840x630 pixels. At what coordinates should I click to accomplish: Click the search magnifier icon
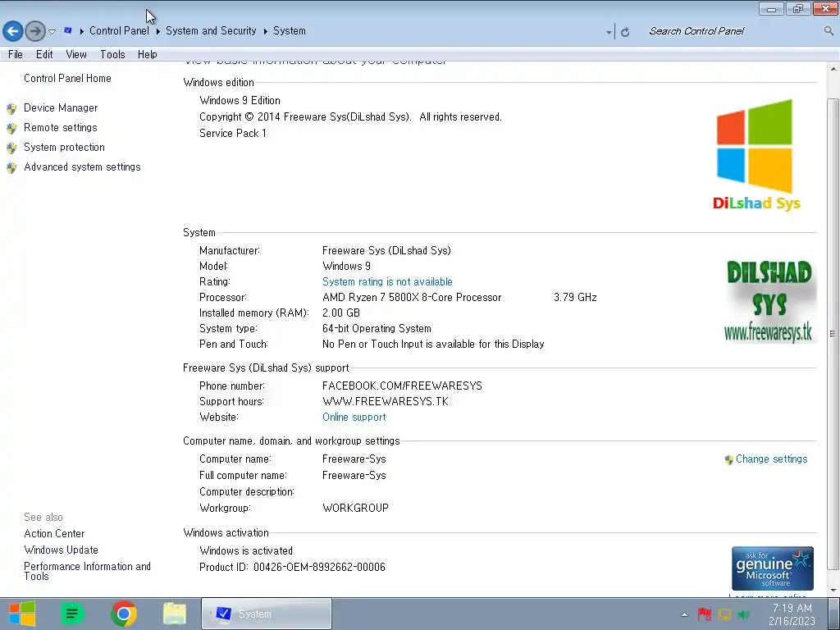829,31
